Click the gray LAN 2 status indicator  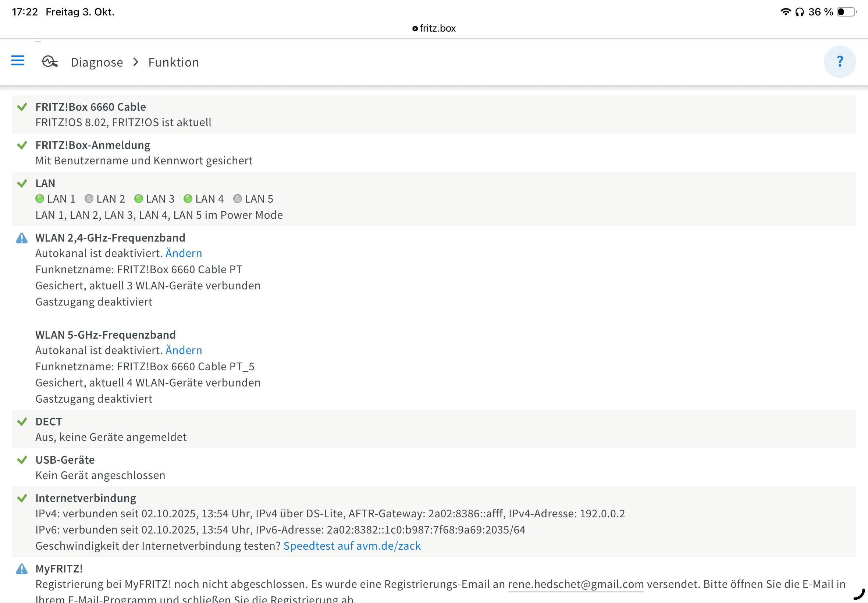(x=89, y=199)
